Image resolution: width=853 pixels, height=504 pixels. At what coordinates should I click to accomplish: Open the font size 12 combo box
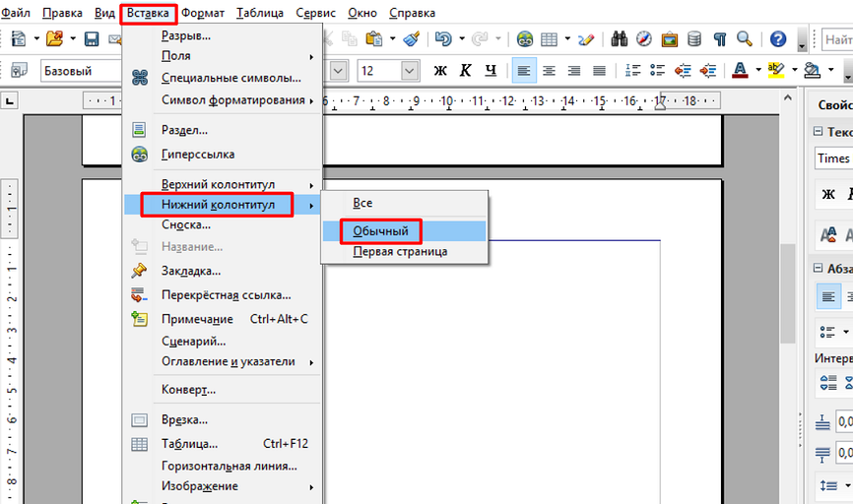click(x=377, y=71)
